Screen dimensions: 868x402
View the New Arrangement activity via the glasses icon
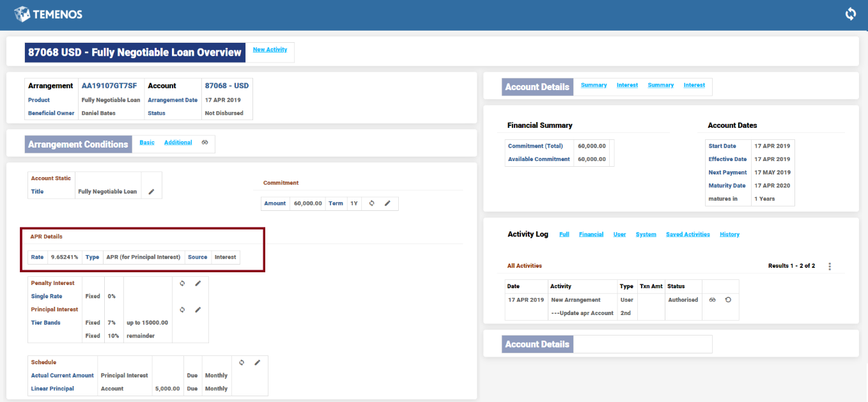click(712, 300)
